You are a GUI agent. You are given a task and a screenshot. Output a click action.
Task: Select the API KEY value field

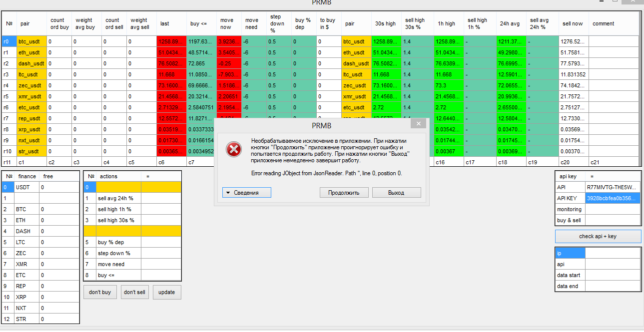(613, 198)
